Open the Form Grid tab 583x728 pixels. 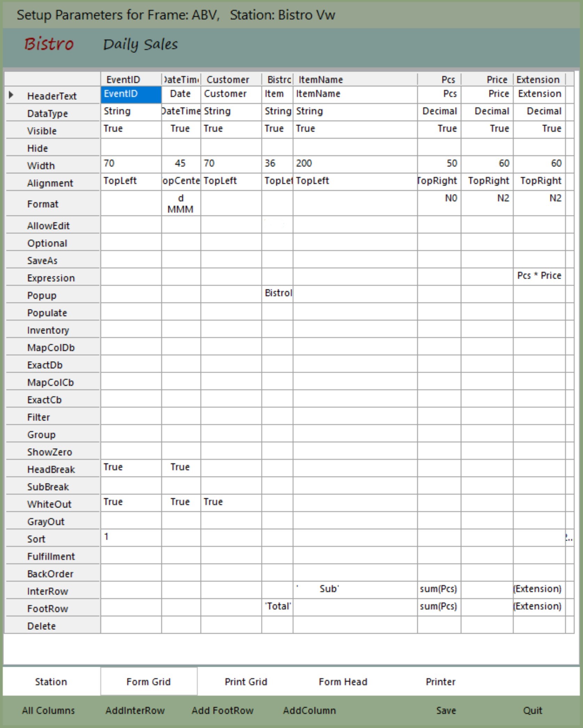[149, 681]
